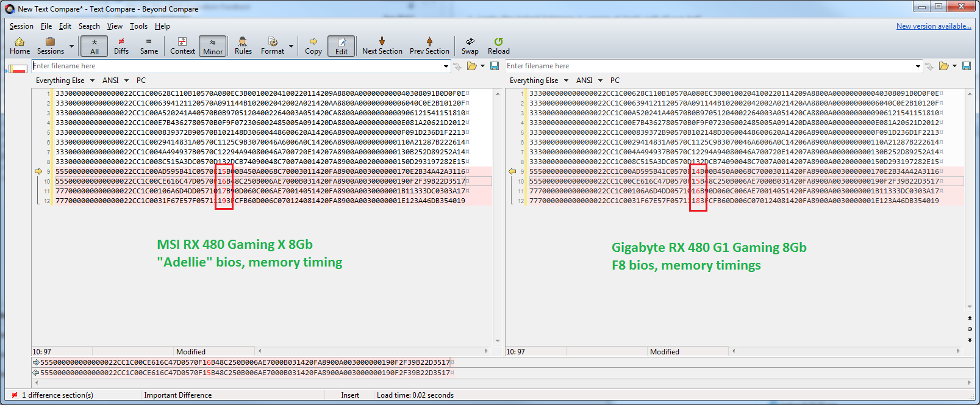The image size is (980, 405).
Task: Open the Edit menu
Action: [65, 26]
